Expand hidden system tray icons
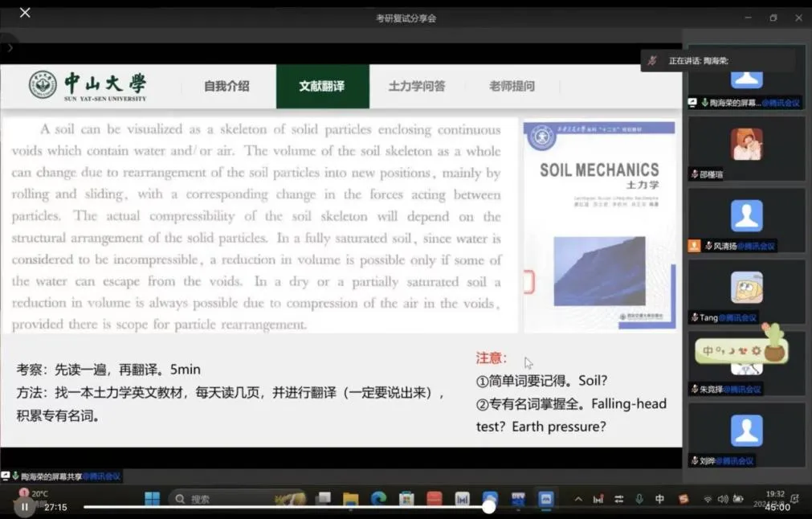The image size is (812, 519). 578,499
